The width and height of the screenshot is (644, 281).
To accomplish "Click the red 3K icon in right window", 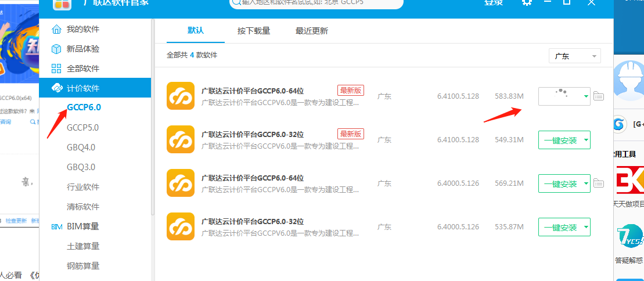I will click(x=630, y=180).
